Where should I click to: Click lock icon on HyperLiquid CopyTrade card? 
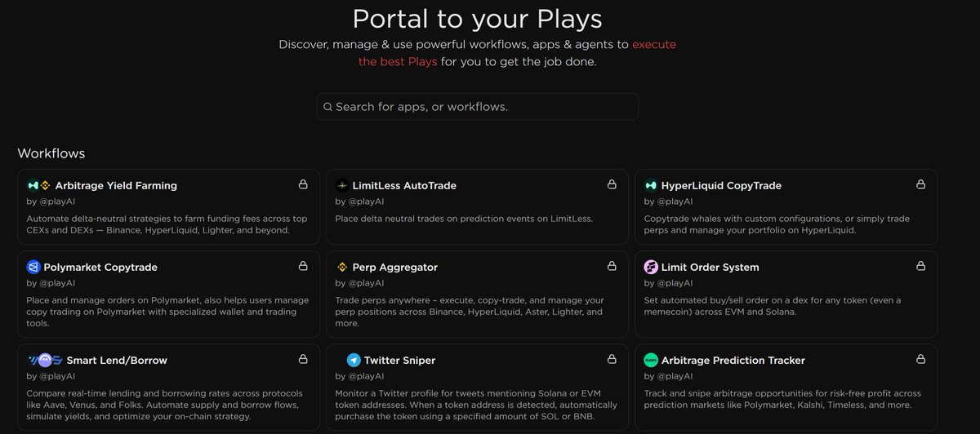(920, 184)
